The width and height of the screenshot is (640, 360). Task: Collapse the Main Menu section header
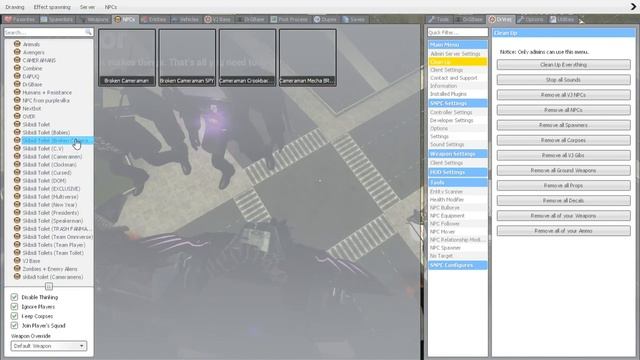[x=458, y=44]
